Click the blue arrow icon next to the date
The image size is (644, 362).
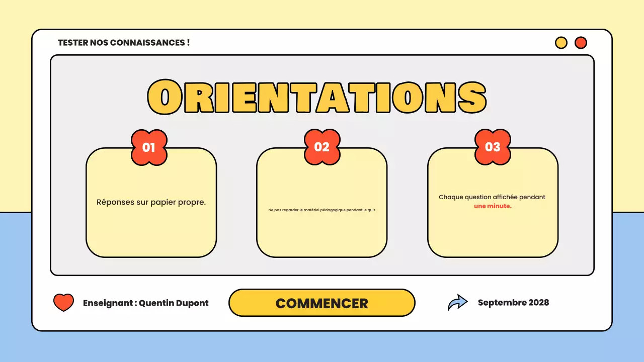coord(458,302)
